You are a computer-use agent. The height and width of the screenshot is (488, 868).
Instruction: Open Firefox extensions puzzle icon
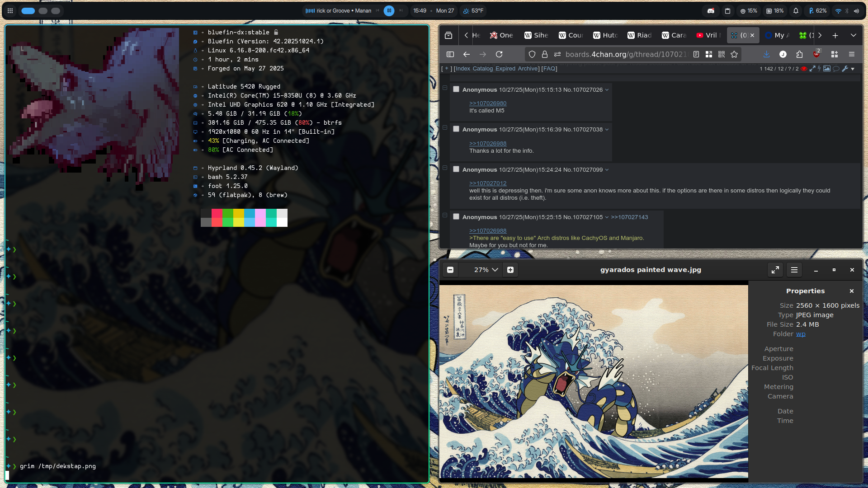[799, 54]
